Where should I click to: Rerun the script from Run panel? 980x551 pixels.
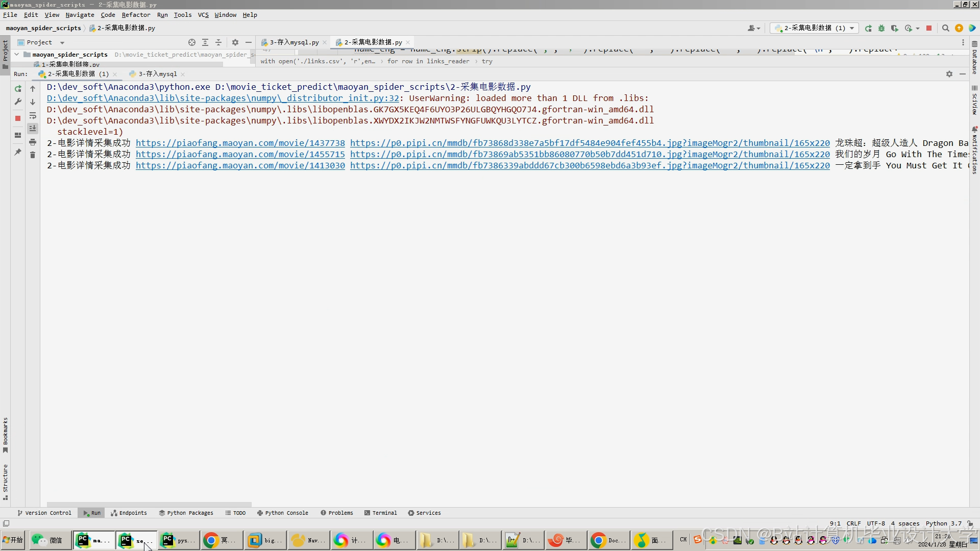click(18, 89)
